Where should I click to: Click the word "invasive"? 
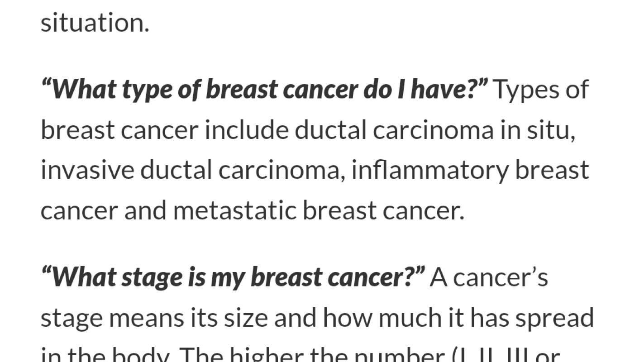point(87,171)
